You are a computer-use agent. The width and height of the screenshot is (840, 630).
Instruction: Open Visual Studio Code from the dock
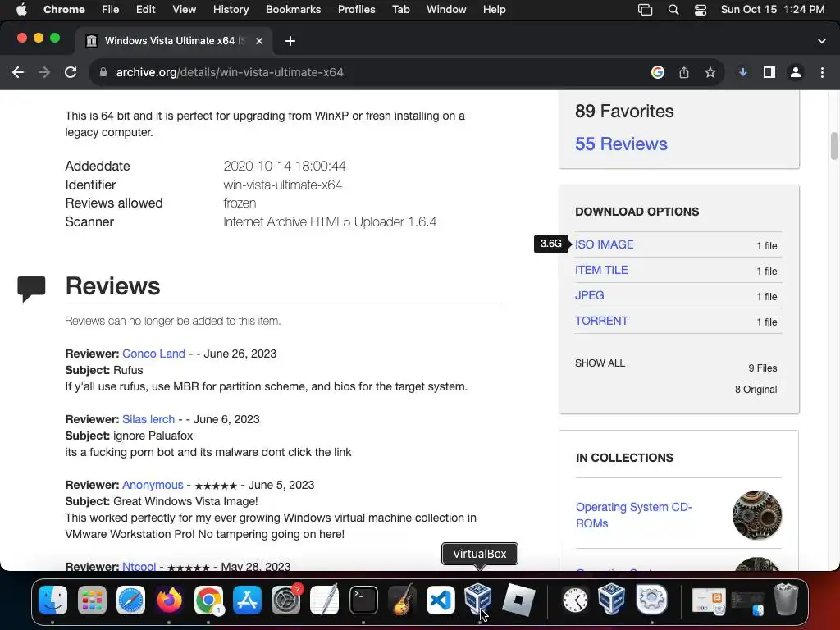coord(441,600)
